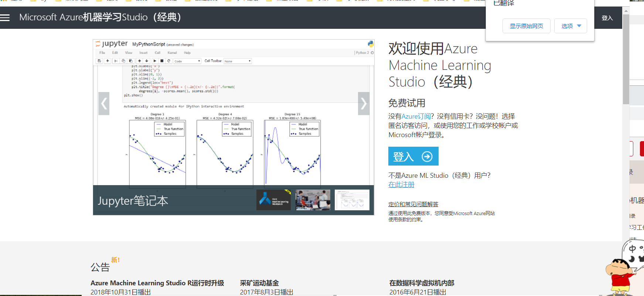The image size is (644, 296).
Task: Click 显示原始网页 in translate popup
Action: tap(527, 26)
